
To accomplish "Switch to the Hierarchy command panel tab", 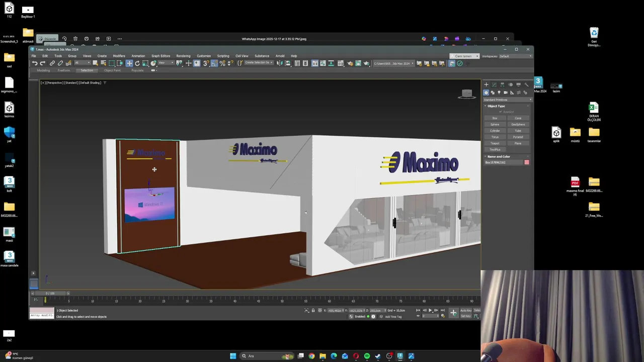I will click(502, 84).
